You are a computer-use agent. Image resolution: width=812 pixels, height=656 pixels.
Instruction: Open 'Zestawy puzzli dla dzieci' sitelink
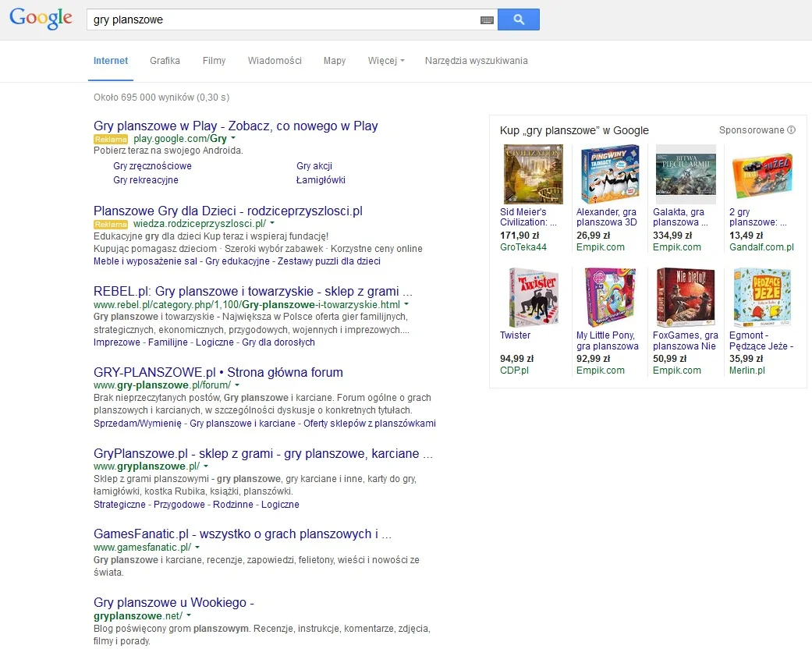329,261
